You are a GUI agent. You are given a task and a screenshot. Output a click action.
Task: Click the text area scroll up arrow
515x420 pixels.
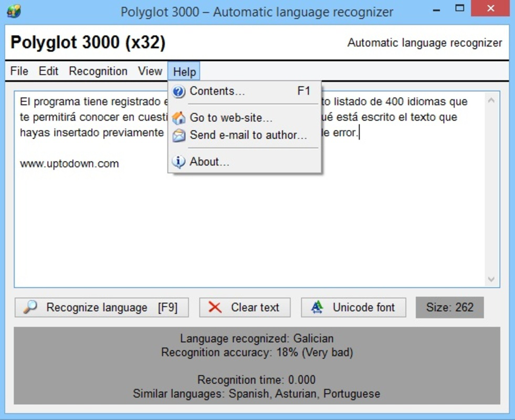click(x=491, y=100)
